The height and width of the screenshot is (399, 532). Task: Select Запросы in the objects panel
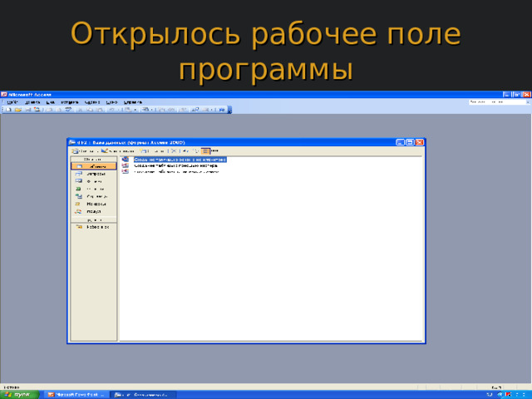coord(94,174)
